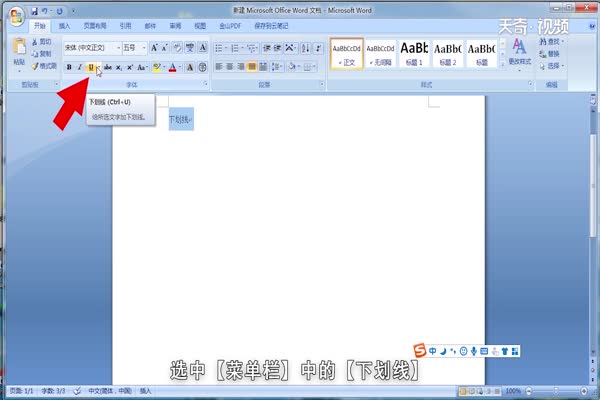This screenshot has height=400, width=600.
Task: Click the Sogou input method logo icon
Action: tap(420, 350)
